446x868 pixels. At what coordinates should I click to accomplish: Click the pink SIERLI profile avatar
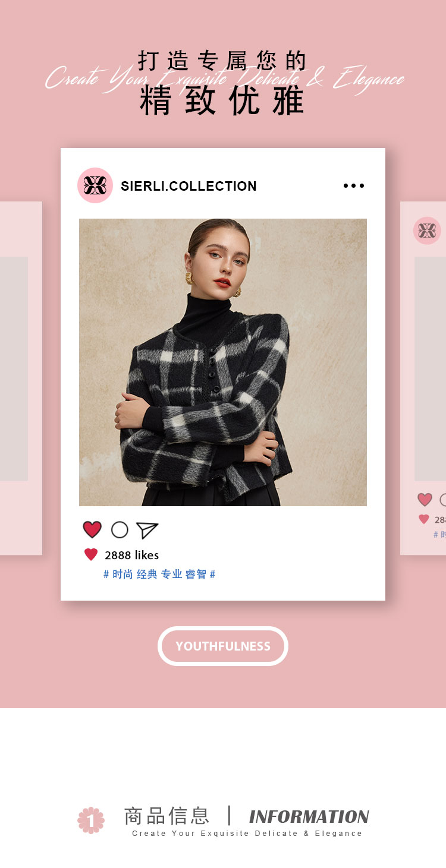pos(95,185)
